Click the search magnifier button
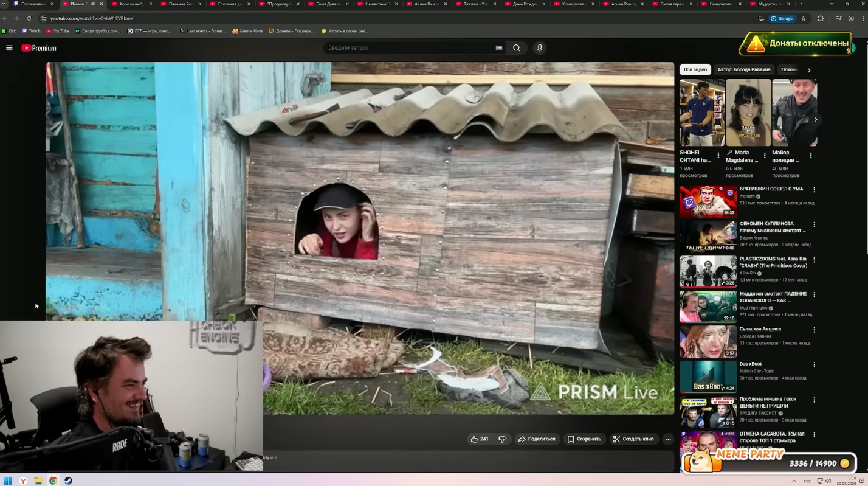The image size is (868, 486). tap(517, 48)
